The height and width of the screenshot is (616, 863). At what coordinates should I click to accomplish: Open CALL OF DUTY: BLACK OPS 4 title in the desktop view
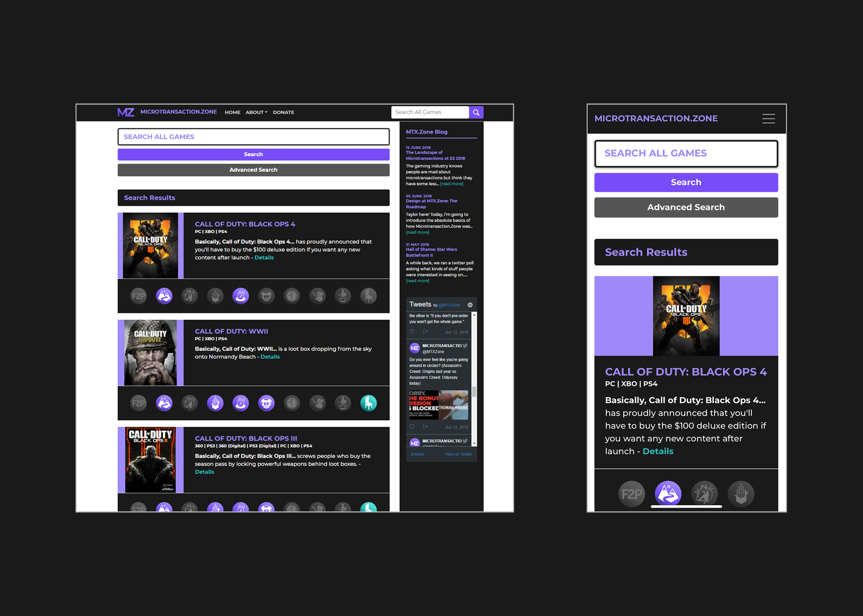click(x=245, y=224)
